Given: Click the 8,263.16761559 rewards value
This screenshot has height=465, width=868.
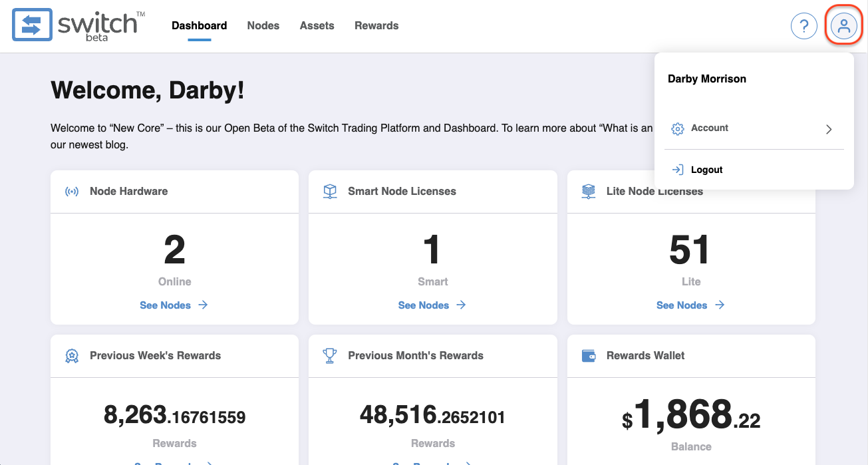Looking at the screenshot, I should (174, 416).
